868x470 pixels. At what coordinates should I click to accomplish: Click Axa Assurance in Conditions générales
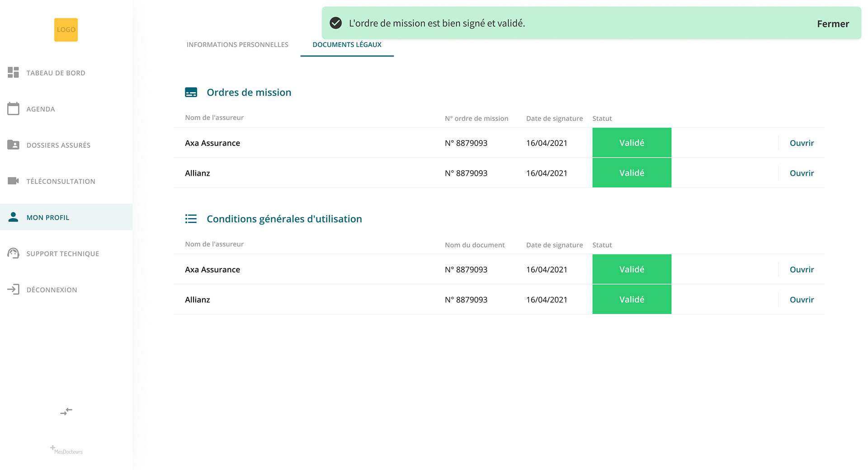(212, 269)
